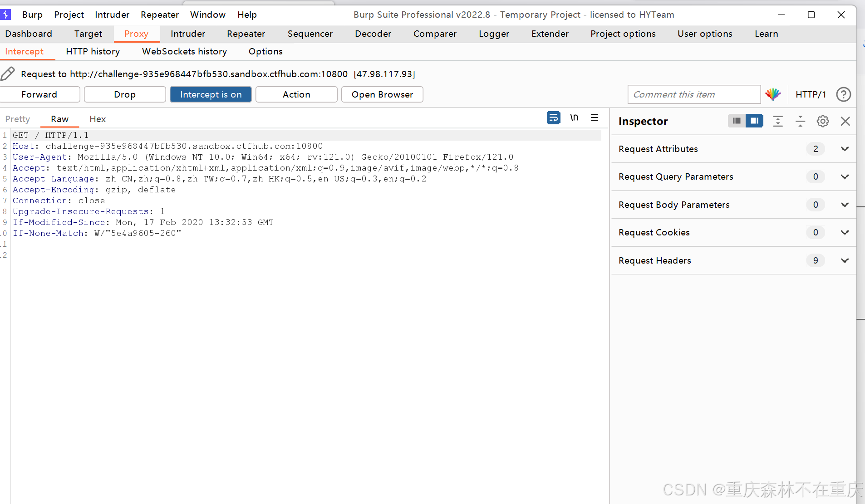Viewport: 865px width, 504px height.
Task: Open Inspector settings gear
Action: [x=822, y=121]
